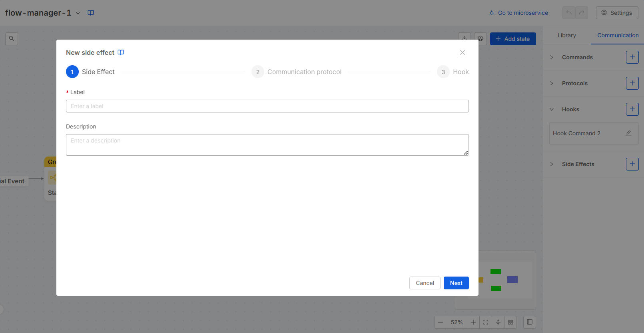The image size is (644, 333).
Task: Click Go to microservice link
Action: click(x=518, y=13)
